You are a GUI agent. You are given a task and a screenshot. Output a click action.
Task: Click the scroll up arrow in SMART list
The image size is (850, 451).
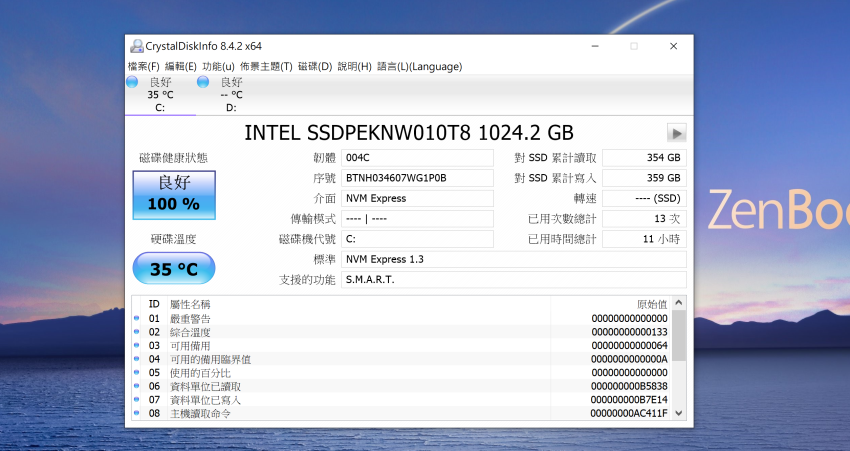pyautogui.click(x=679, y=303)
